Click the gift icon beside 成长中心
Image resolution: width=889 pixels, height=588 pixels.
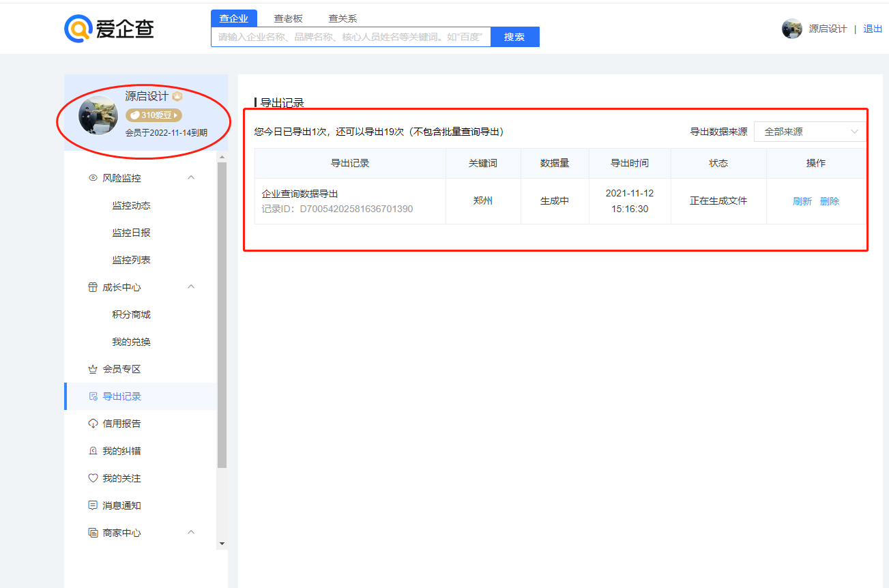pyautogui.click(x=93, y=287)
